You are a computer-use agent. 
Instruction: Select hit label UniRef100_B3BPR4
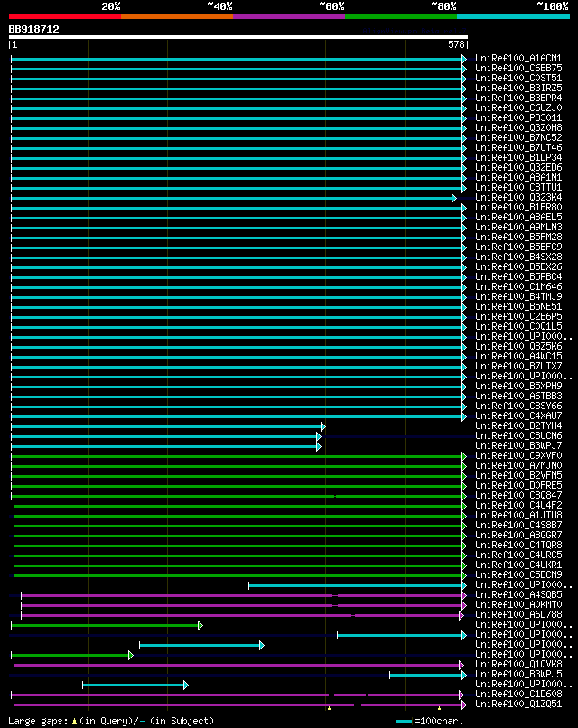518,98
